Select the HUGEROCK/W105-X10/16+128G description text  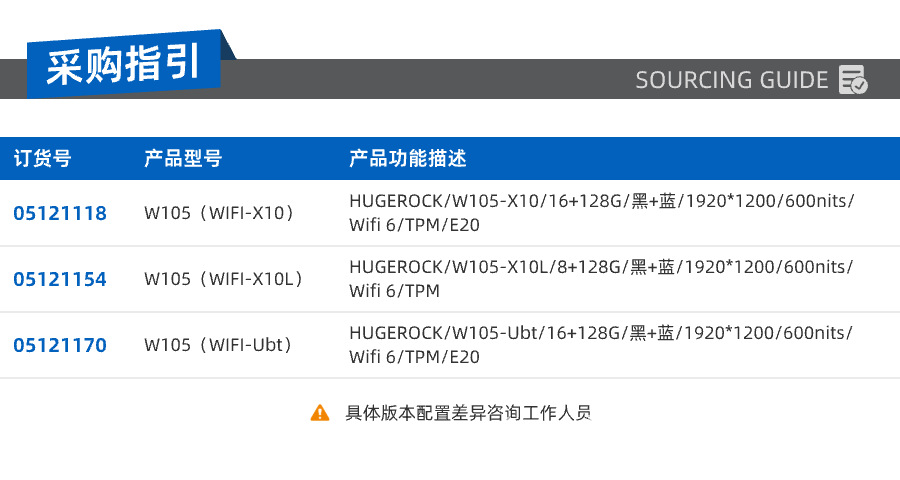coord(601,200)
